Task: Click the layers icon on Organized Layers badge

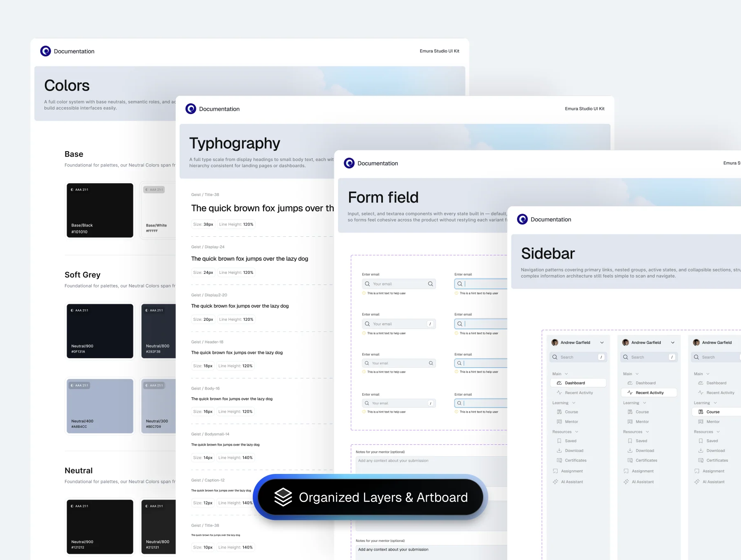Action: 283,497
